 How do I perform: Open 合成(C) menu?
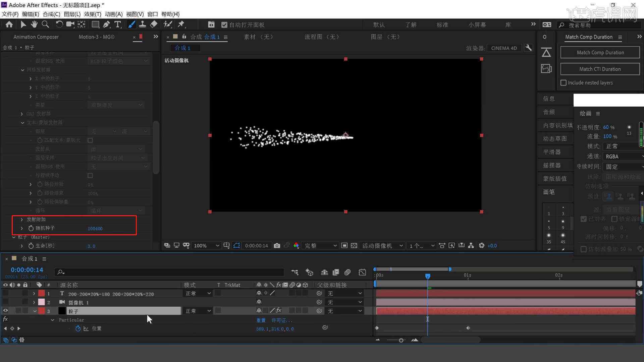51,14
